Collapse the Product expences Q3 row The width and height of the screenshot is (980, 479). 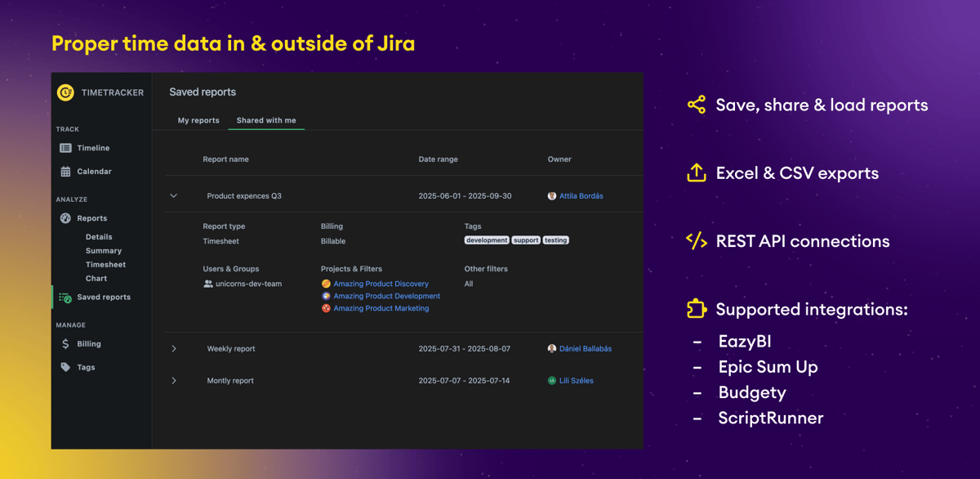click(174, 196)
